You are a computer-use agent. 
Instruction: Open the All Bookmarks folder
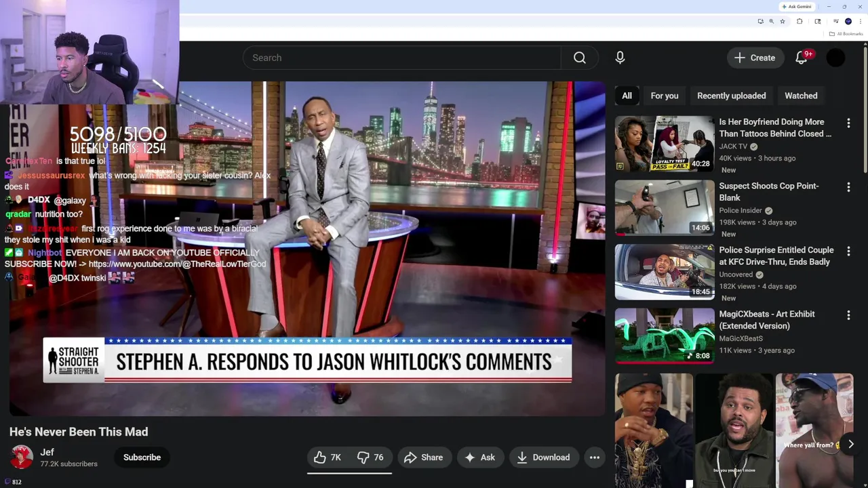846,34
